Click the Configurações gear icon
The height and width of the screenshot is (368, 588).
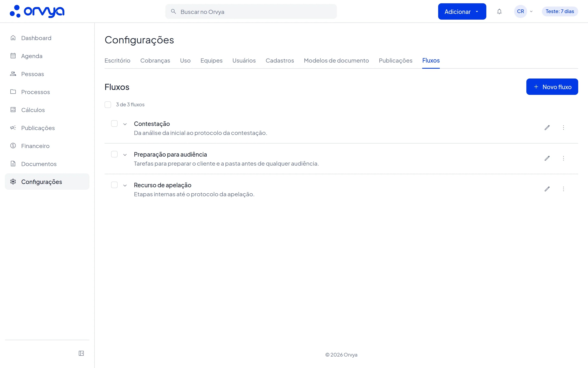(13, 182)
